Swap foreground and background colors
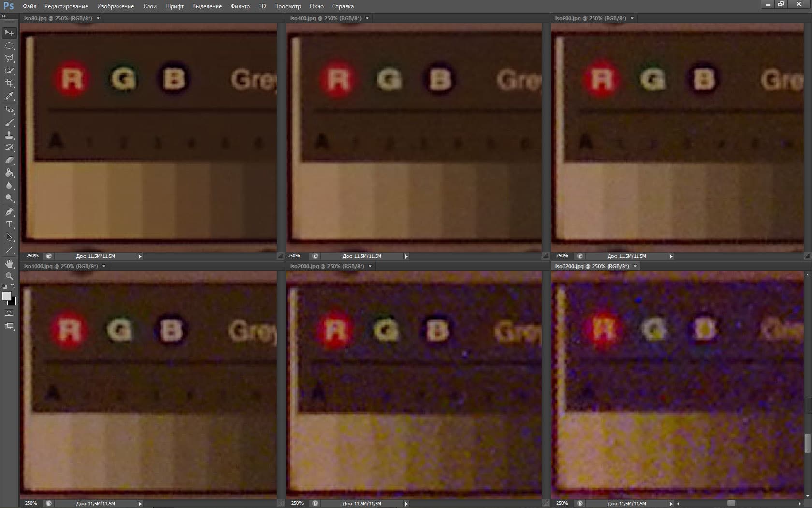This screenshot has height=508, width=812. coord(13,286)
